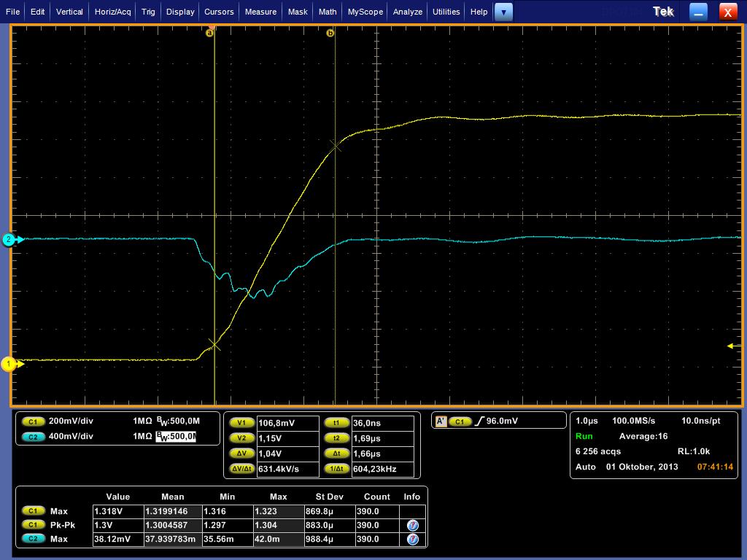The width and height of the screenshot is (747, 560).
Task: Expand the blue dropdown arrow beside Help
Action: pos(503,12)
